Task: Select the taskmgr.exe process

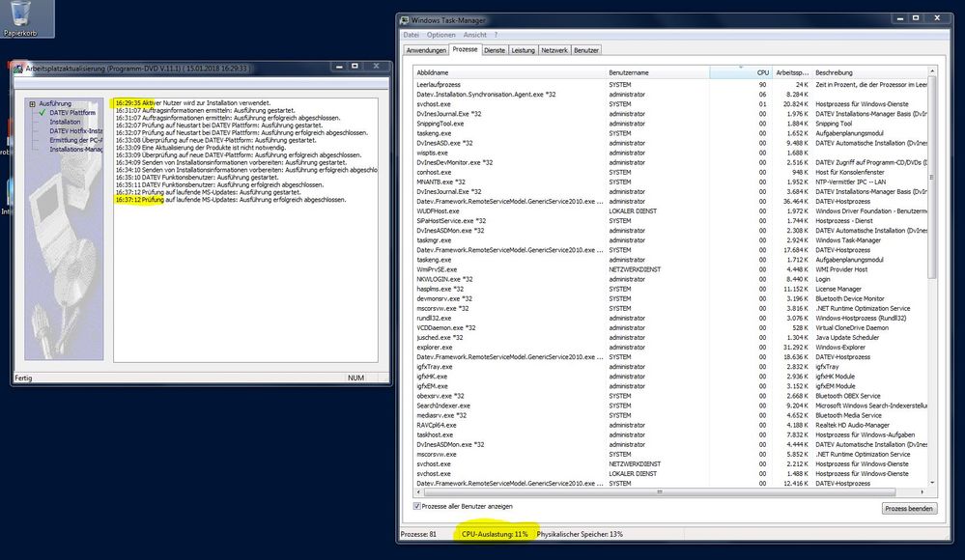Action: tap(670, 240)
